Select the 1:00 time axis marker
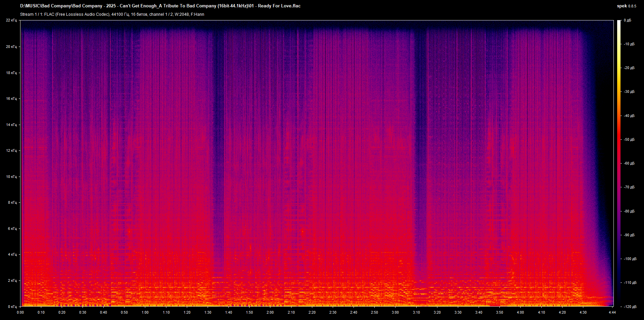The image size is (644, 320). pos(145,312)
